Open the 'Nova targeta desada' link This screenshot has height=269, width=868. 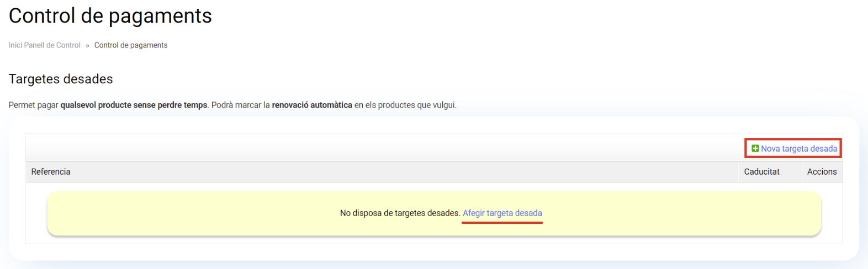click(798, 149)
